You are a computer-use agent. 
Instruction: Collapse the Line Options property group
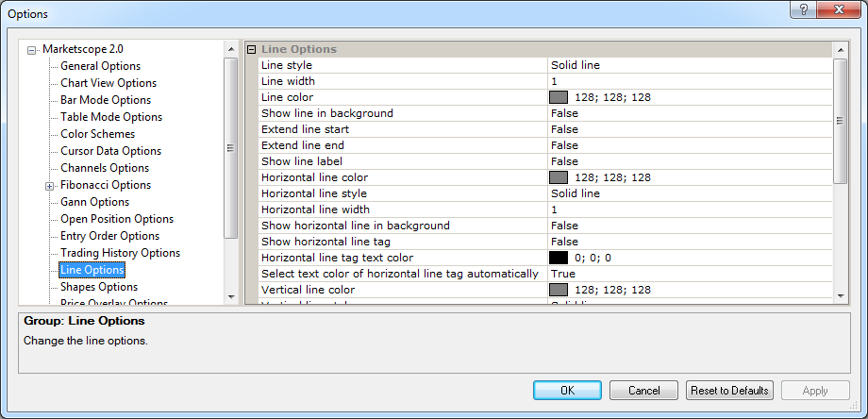pos(252,49)
